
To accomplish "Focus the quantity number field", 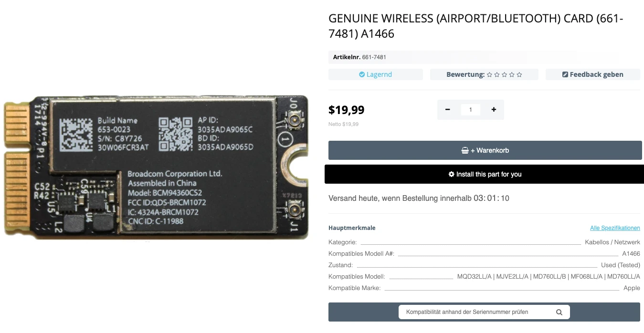I will point(470,110).
